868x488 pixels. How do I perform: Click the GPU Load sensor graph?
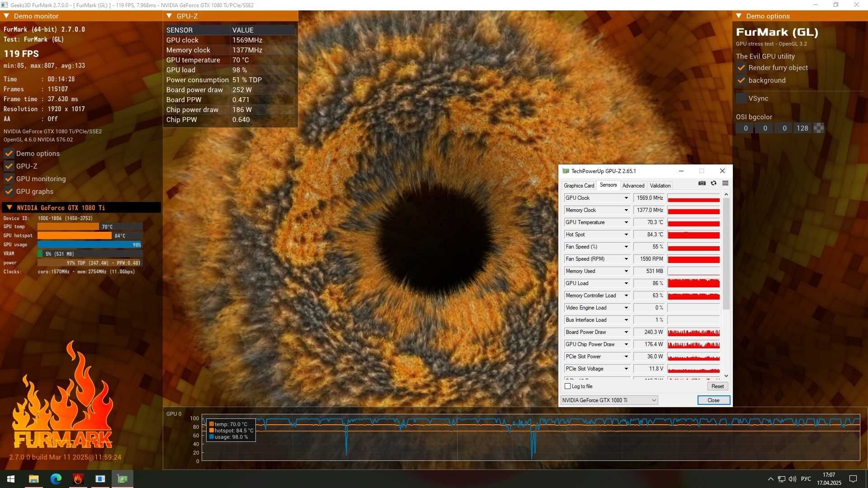pyautogui.click(x=693, y=283)
